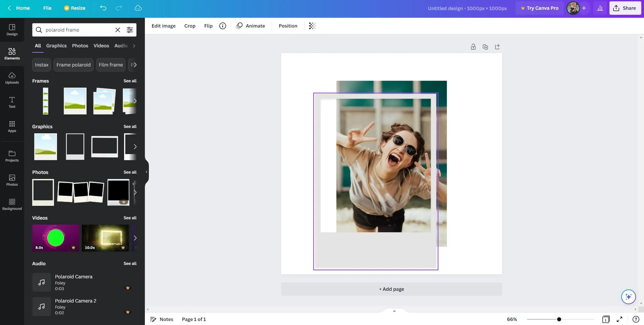Open search filters beside the search bar
This screenshot has height=325, width=644.
point(130,30)
